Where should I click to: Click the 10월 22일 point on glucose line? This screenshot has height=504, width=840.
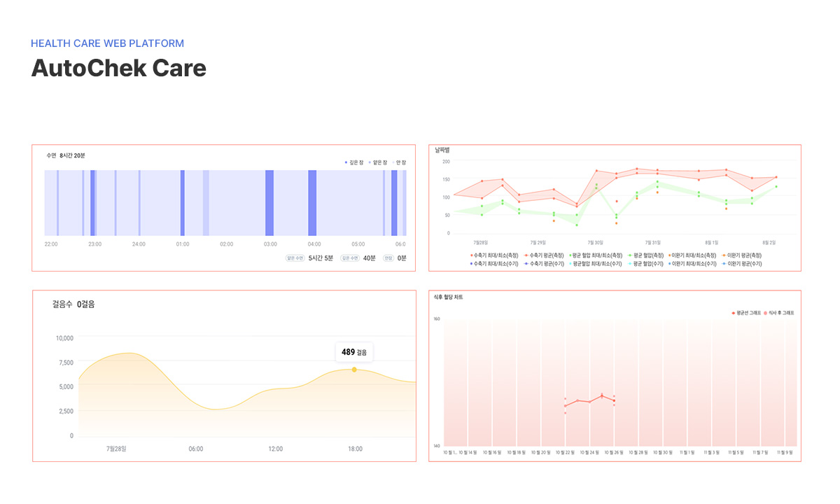pos(565,406)
